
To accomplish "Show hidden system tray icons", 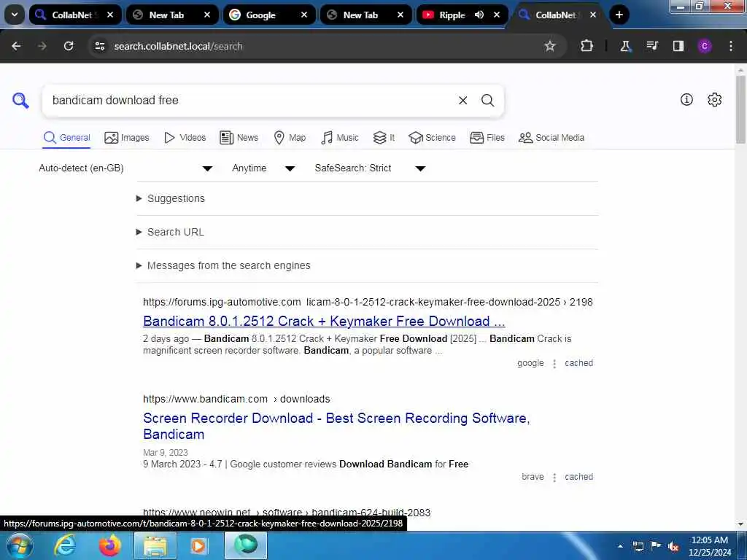I will 620,547.
